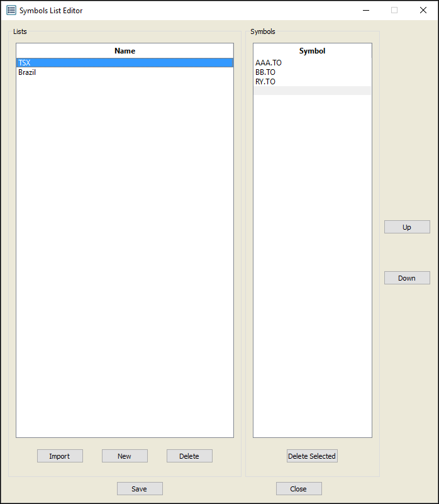
Task: Minimize the Symbols List Editor window
Action: coord(365,11)
